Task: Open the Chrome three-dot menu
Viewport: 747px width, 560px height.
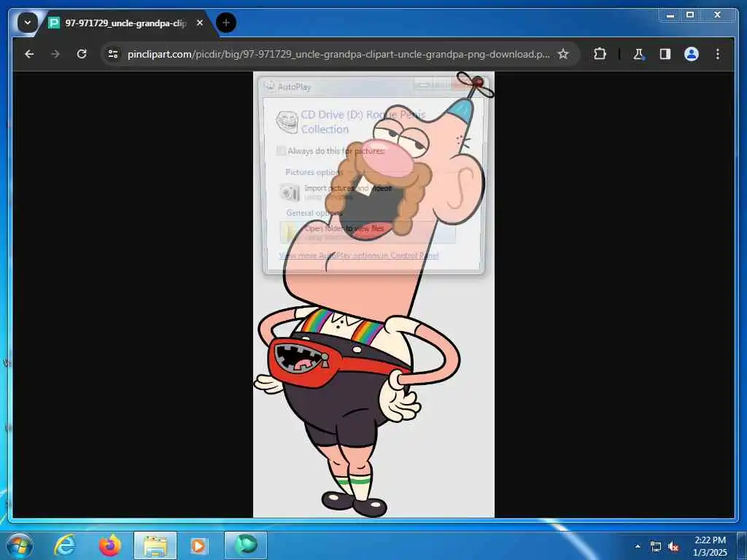Action: point(718,54)
